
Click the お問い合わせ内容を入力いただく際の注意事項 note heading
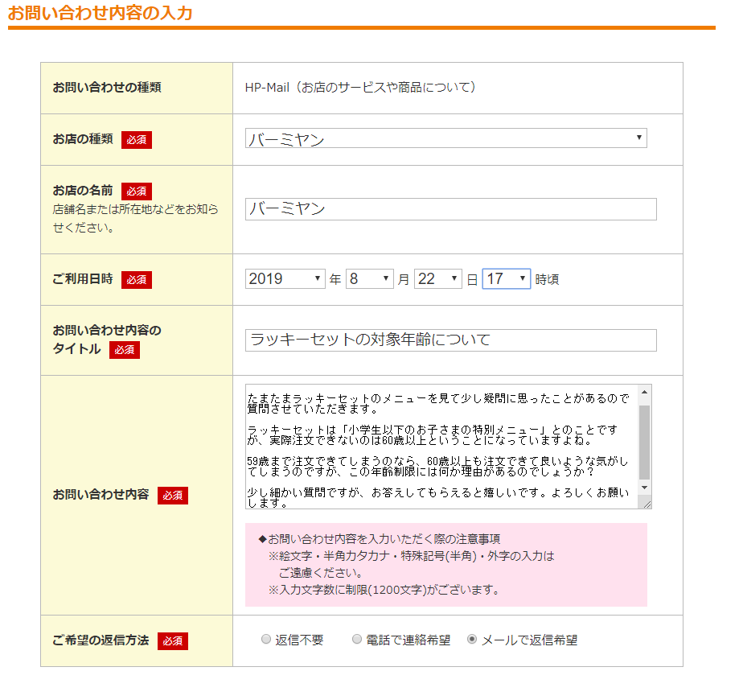pos(380,539)
